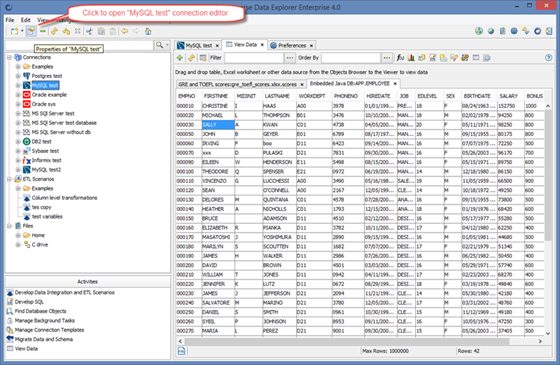Image resolution: width=560 pixels, height=365 pixels.
Task: Select the GRE and TOEFL scores tab
Action: pyautogui.click(x=238, y=84)
